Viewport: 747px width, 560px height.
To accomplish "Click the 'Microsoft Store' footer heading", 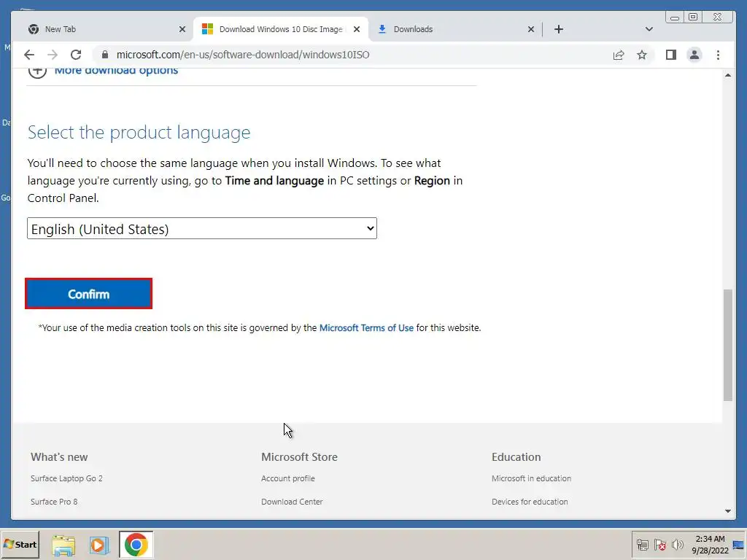I will (x=299, y=456).
